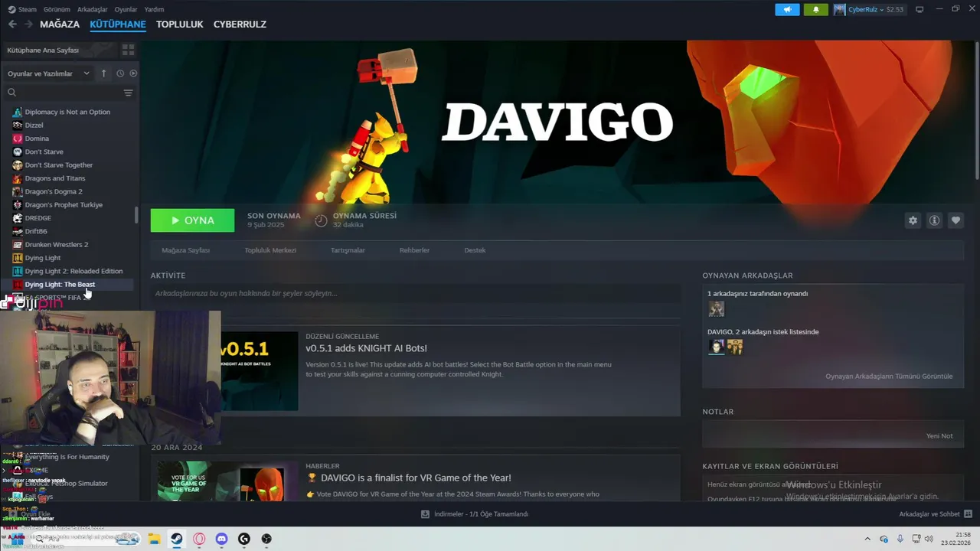980x551 pixels.
Task: Click Steam icon on taskbar
Action: (x=176, y=539)
